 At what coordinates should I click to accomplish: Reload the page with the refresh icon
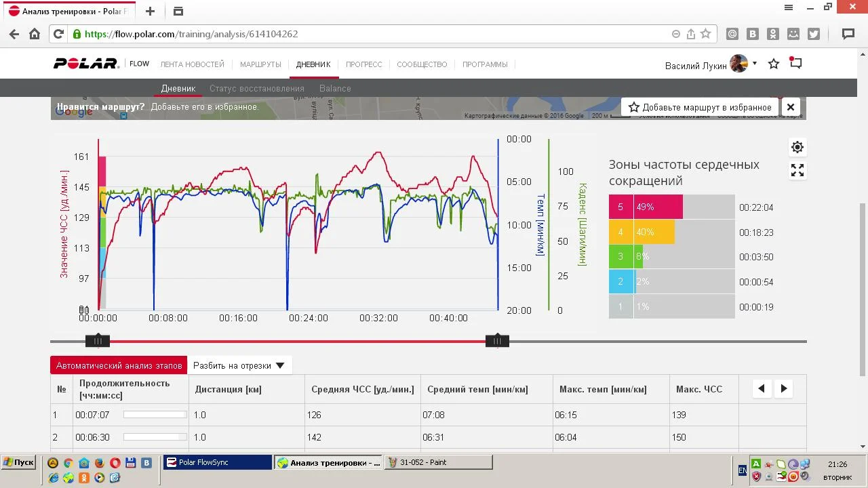coord(58,34)
